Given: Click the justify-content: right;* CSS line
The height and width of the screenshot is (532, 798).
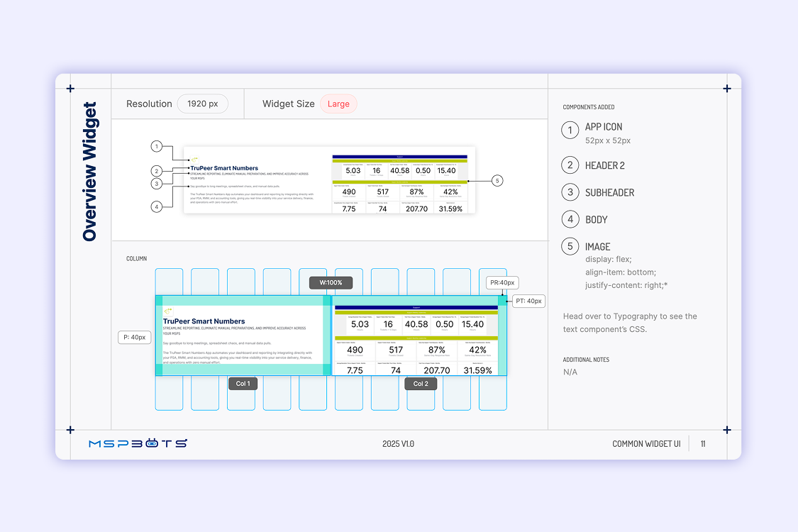Looking at the screenshot, I should [x=626, y=285].
